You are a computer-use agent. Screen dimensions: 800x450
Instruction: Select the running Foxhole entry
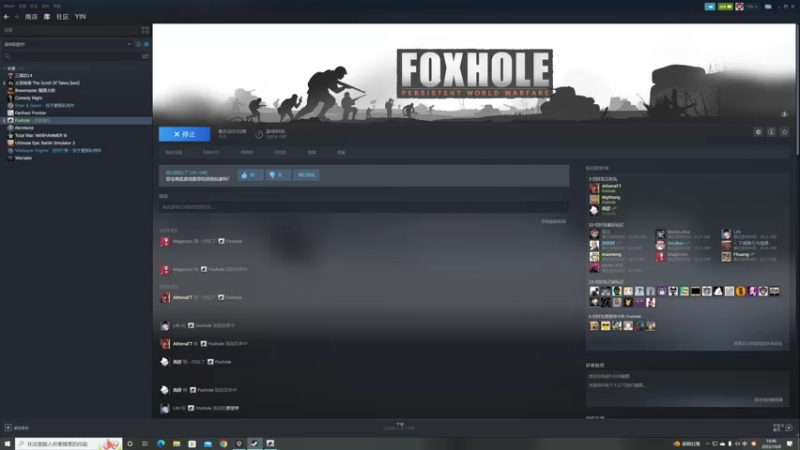[77, 120]
